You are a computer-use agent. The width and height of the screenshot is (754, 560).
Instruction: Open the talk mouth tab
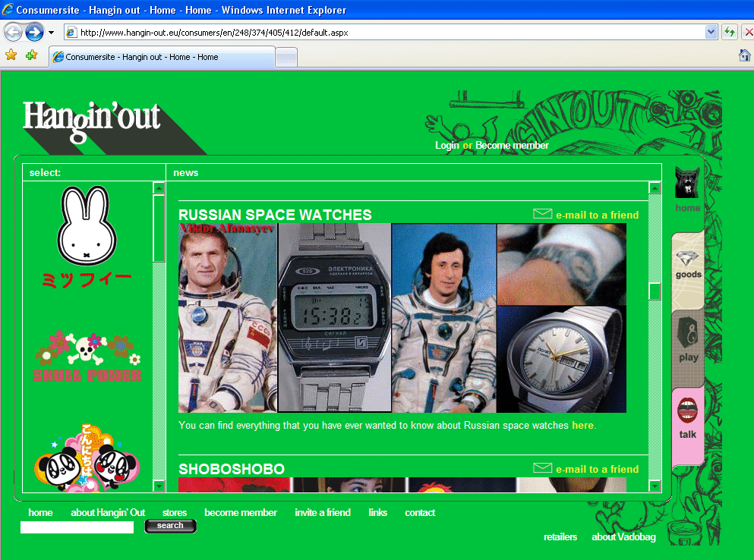tap(688, 419)
